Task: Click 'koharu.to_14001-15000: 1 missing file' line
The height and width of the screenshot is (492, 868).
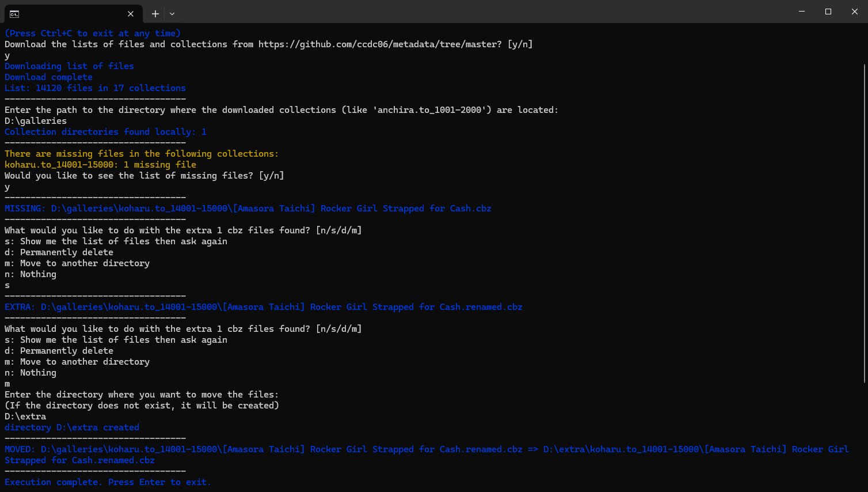Action: 100,165
